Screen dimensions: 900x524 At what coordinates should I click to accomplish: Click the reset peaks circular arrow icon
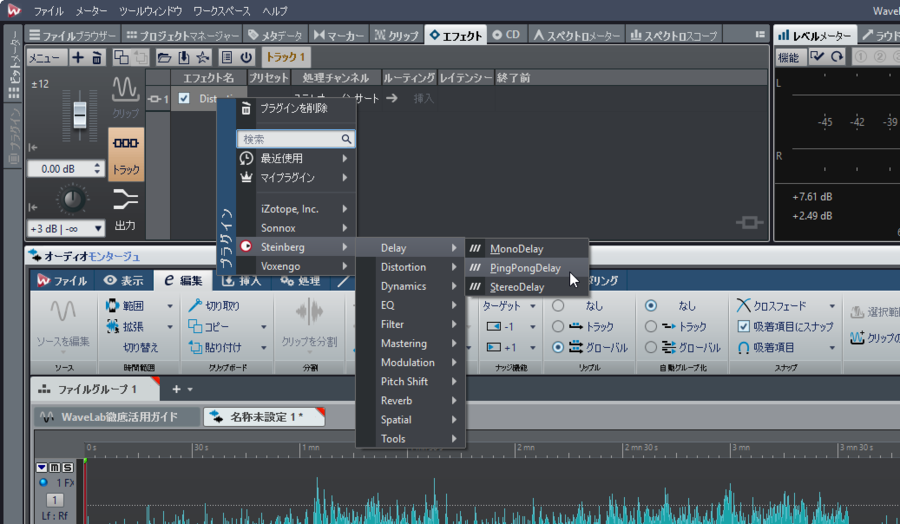tap(837, 57)
